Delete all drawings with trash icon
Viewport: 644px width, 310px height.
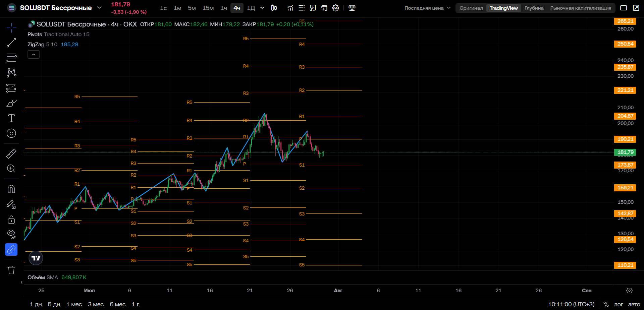(11, 270)
